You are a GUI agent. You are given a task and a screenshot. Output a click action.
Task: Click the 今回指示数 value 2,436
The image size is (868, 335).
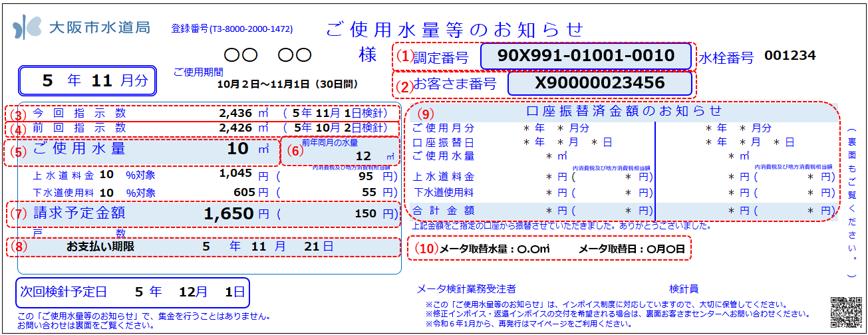coord(235,112)
